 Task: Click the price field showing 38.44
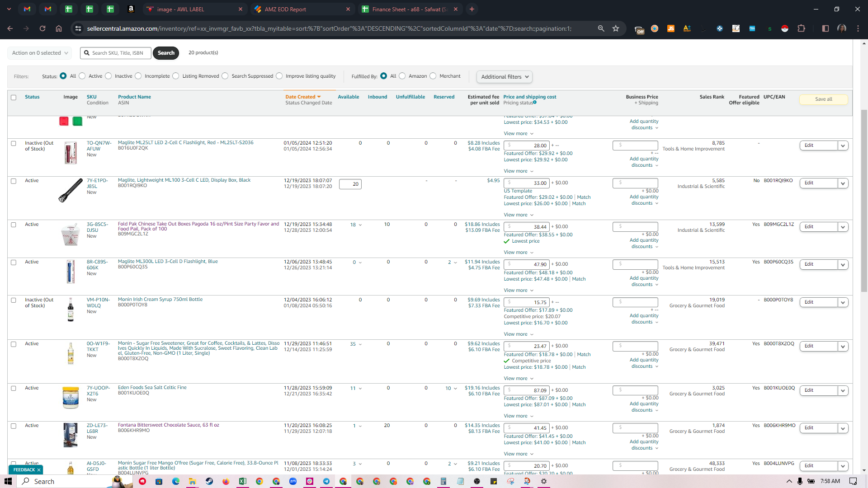[x=527, y=227]
